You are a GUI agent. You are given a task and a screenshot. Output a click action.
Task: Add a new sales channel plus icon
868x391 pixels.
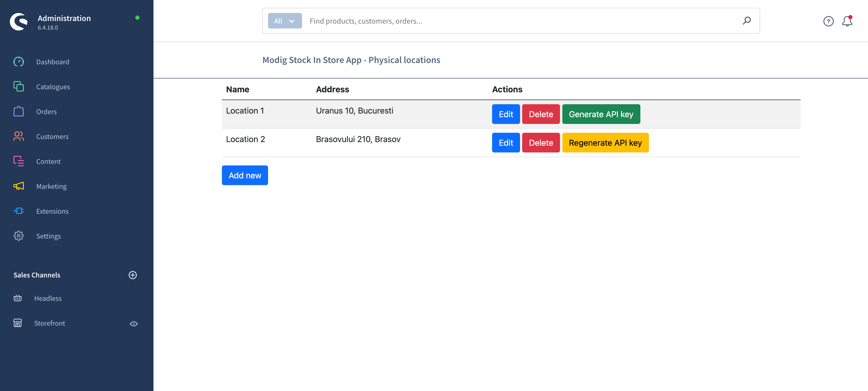coord(133,275)
